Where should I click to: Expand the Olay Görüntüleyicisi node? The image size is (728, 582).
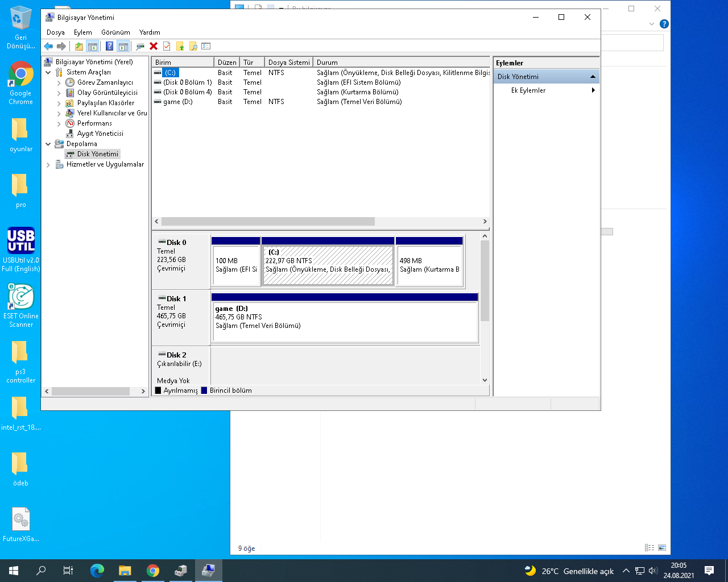pos(59,93)
